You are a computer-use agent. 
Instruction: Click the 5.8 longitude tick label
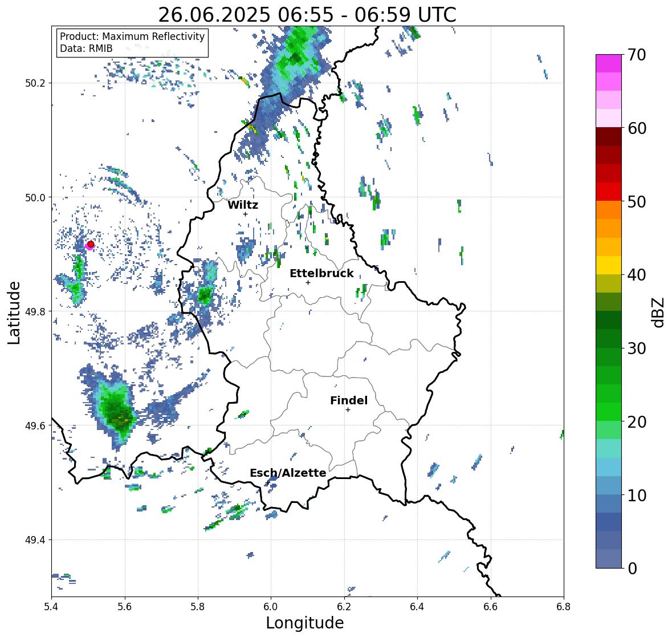point(198,606)
